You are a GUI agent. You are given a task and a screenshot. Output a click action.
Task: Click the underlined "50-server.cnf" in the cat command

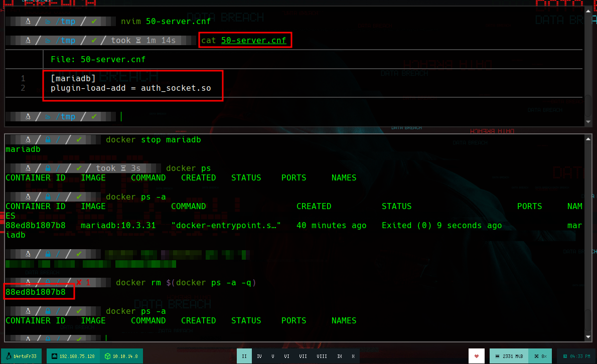click(253, 40)
